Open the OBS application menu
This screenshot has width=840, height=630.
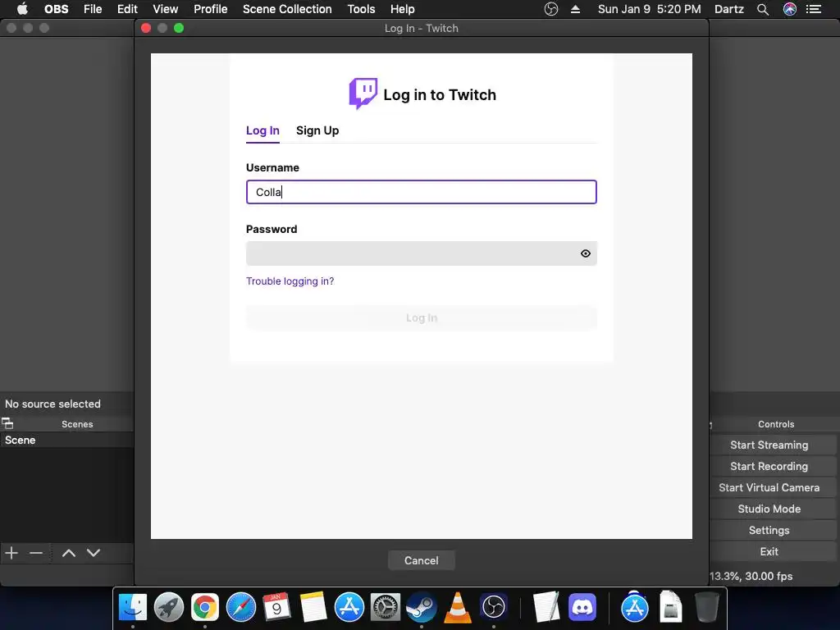point(57,9)
